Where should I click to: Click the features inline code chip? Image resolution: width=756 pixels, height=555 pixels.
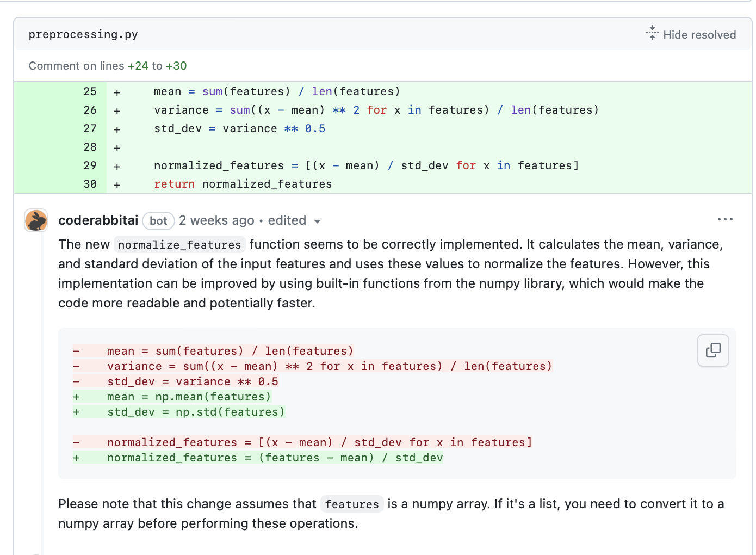click(x=351, y=504)
